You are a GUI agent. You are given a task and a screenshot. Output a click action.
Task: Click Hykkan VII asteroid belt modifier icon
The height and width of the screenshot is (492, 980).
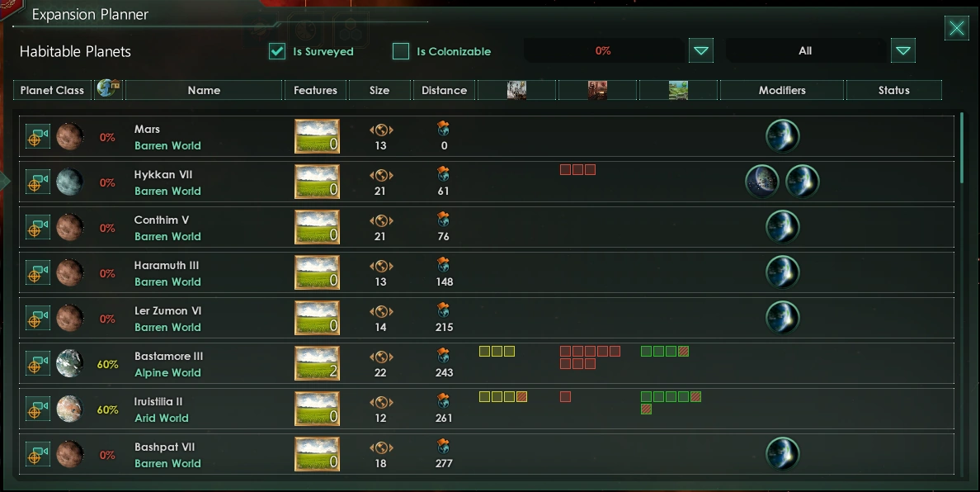pos(762,182)
